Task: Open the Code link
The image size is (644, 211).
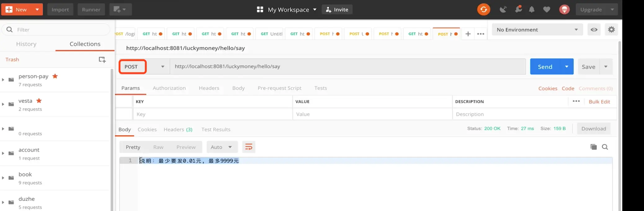Action: 568,88
